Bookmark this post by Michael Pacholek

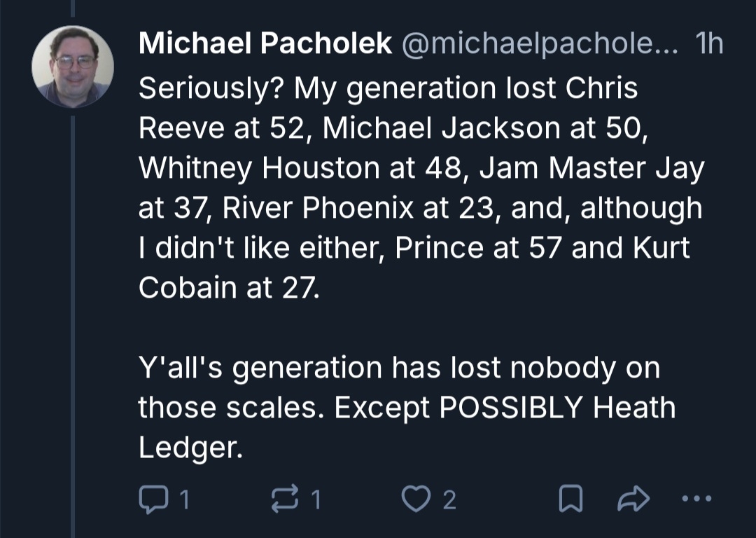tap(570, 498)
